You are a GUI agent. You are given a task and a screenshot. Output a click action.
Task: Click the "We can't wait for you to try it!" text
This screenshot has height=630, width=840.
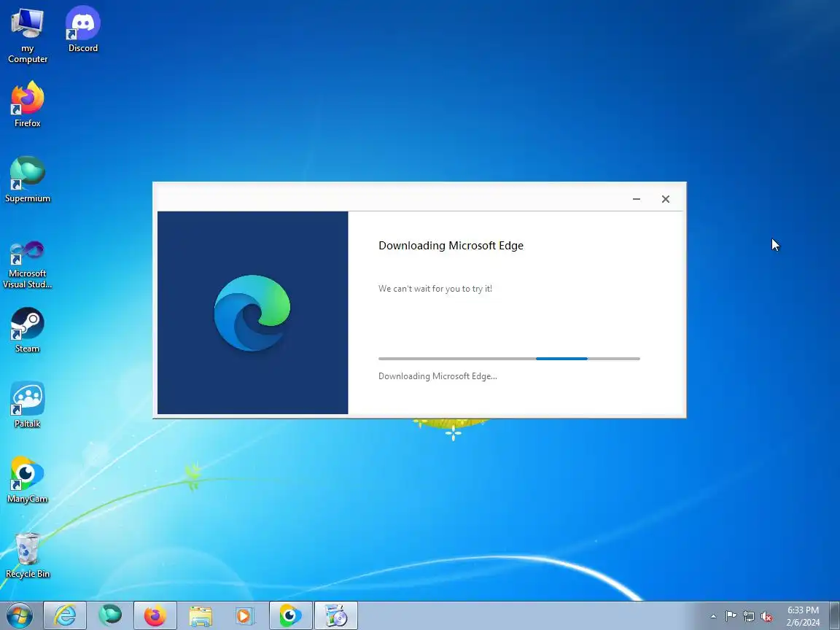[435, 288]
